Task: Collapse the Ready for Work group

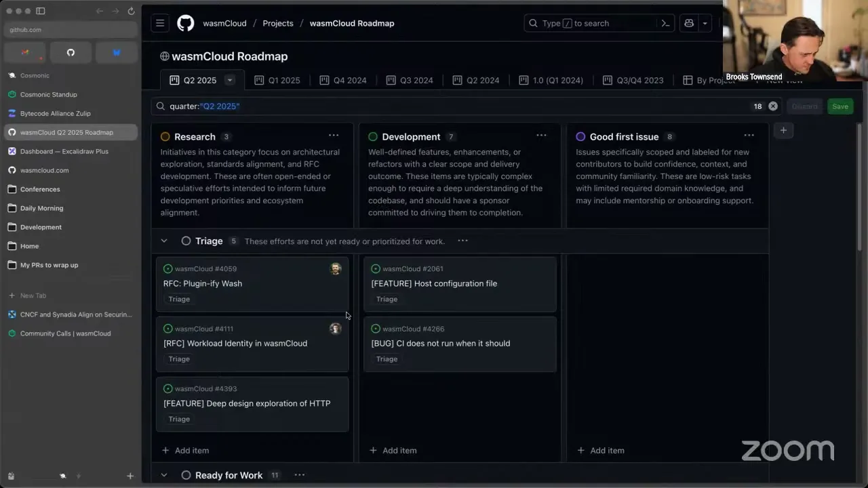Action: click(163, 475)
